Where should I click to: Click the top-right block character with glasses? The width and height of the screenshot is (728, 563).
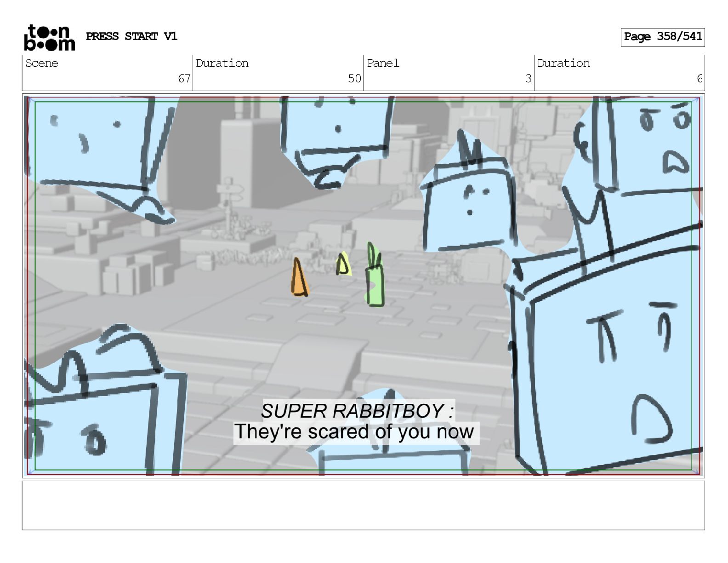(643, 147)
